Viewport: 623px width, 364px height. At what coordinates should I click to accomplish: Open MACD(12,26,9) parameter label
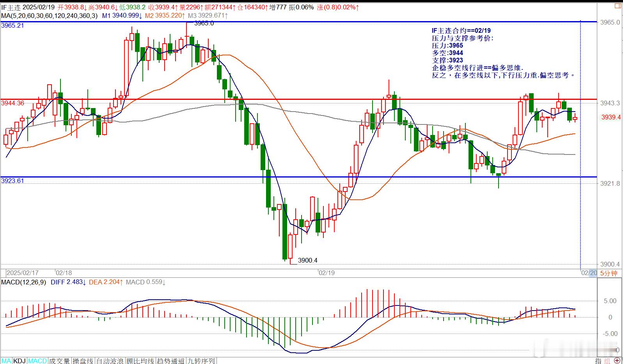[24, 282]
